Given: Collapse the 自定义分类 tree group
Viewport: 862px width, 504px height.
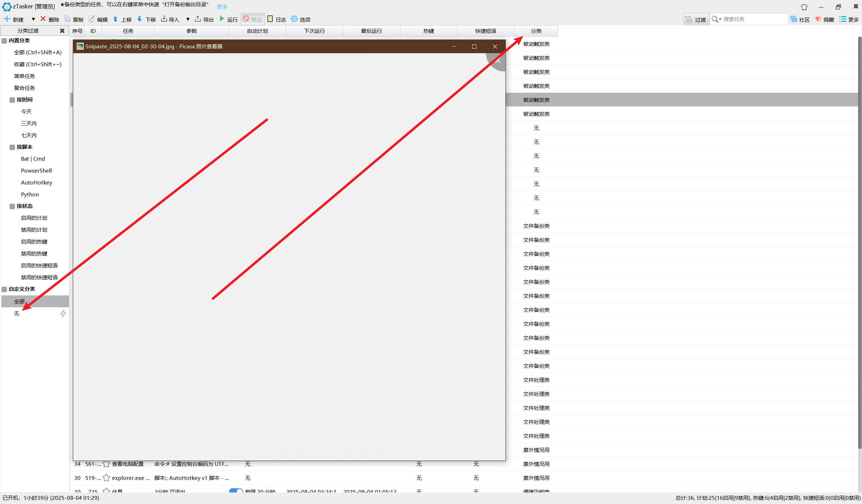Looking at the screenshot, I should pyautogui.click(x=4, y=289).
